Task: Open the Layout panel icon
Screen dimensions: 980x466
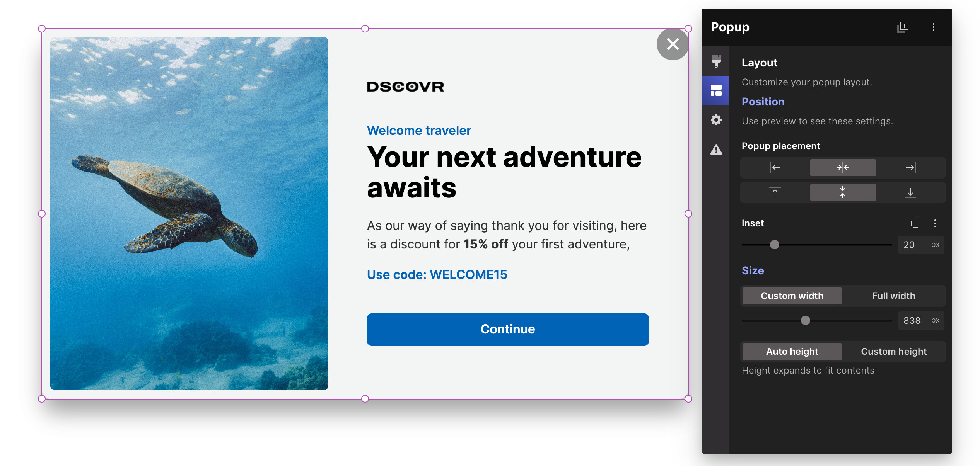Action: [x=715, y=90]
